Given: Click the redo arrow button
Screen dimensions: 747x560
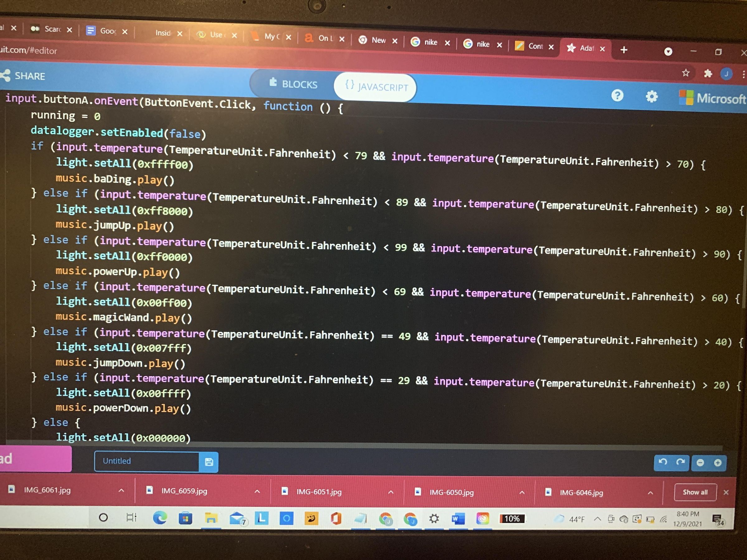Looking at the screenshot, I should [x=680, y=462].
